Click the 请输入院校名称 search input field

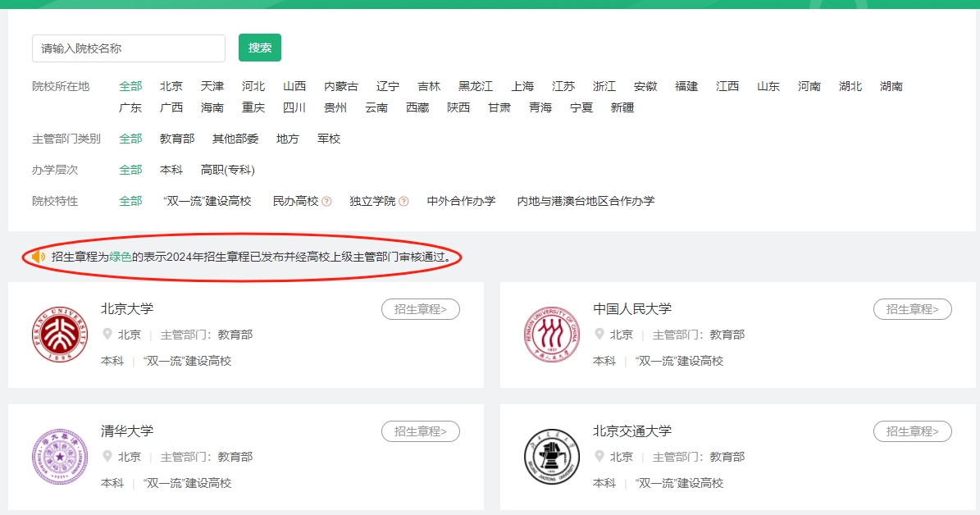pyautogui.click(x=128, y=48)
